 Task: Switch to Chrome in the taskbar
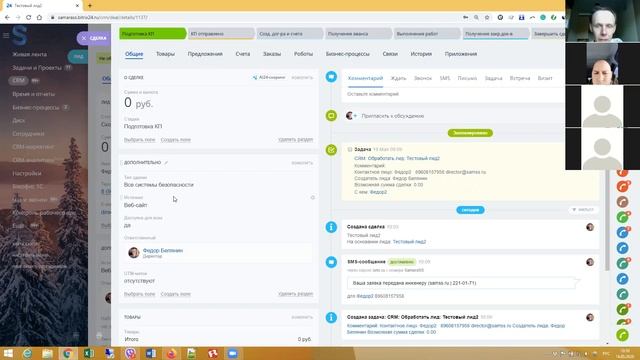[68, 353]
